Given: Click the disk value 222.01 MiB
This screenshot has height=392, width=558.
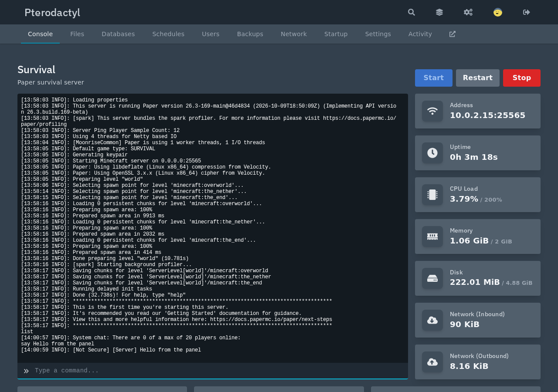Looking at the screenshot, I should pos(475,283).
